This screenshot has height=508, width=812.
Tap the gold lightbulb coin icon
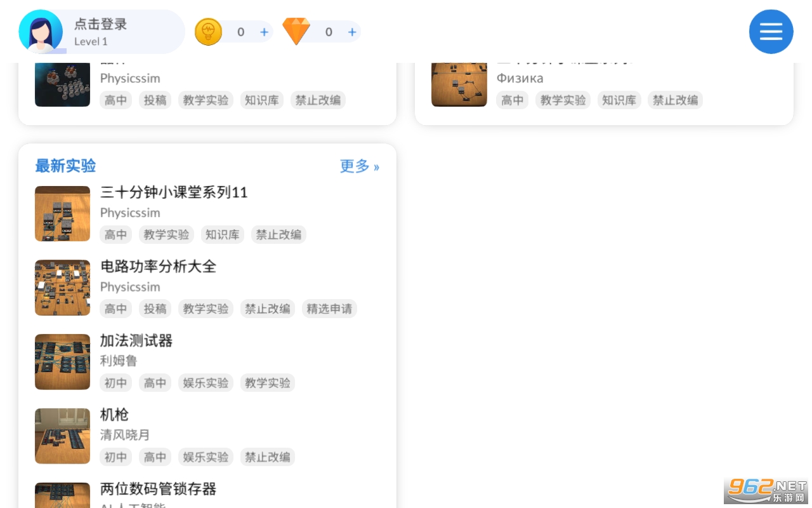(x=208, y=32)
